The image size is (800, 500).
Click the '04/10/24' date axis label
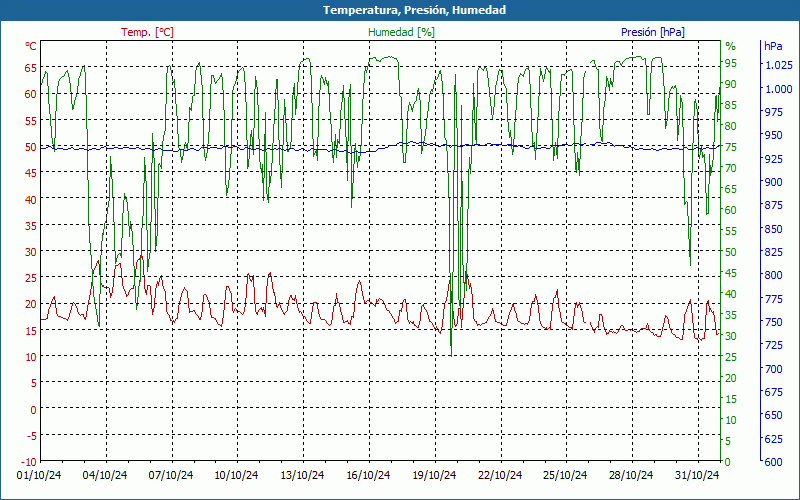click(x=105, y=475)
